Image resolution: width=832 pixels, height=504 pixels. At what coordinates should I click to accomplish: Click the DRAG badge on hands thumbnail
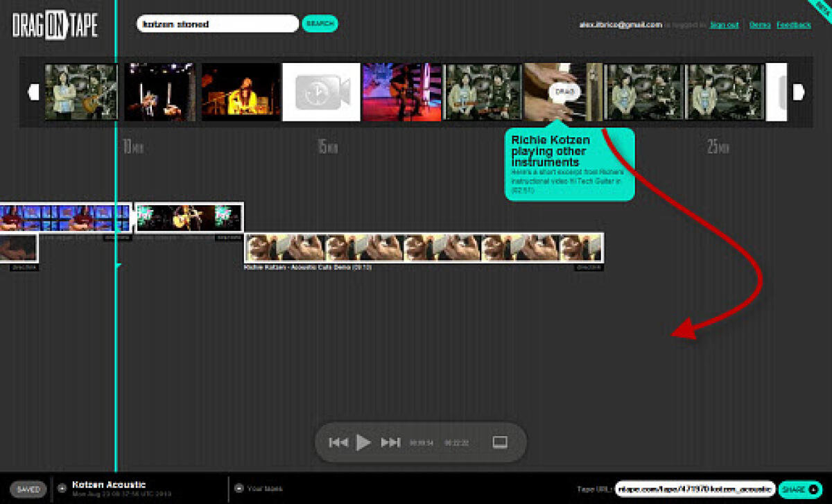coord(564,92)
